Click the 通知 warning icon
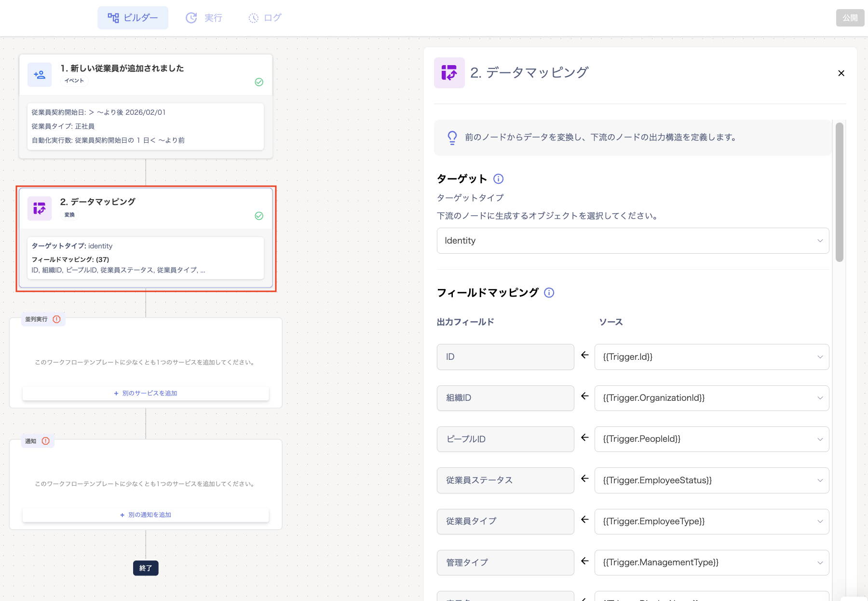 [46, 441]
